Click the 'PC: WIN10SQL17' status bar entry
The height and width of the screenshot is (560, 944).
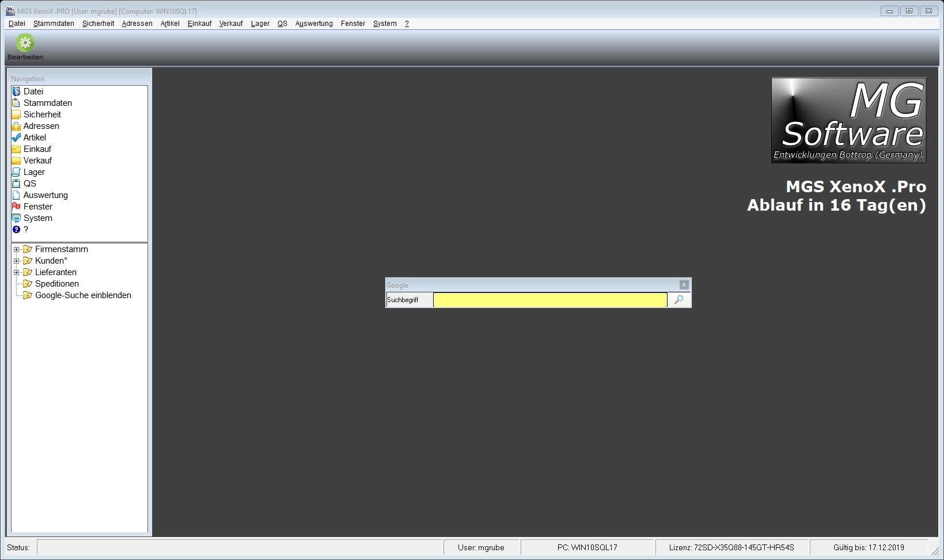point(587,547)
